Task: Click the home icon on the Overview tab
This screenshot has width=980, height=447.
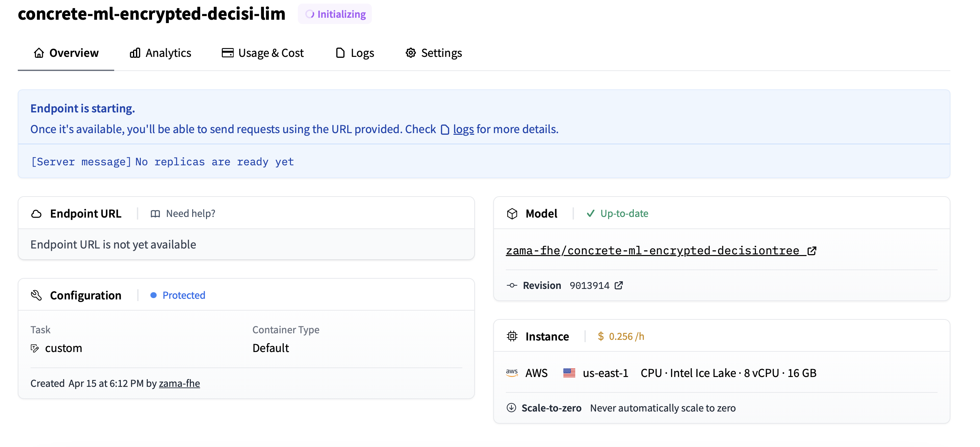Action: pos(39,53)
